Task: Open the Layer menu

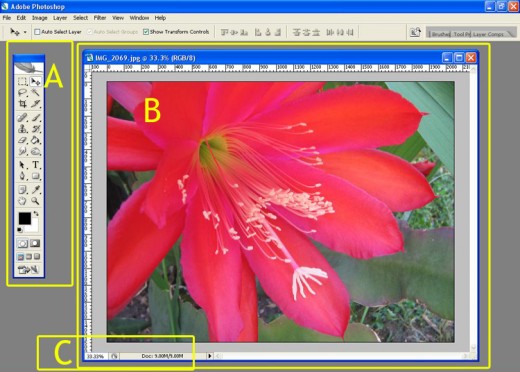Action: pyautogui.click(x=60, y=18)
